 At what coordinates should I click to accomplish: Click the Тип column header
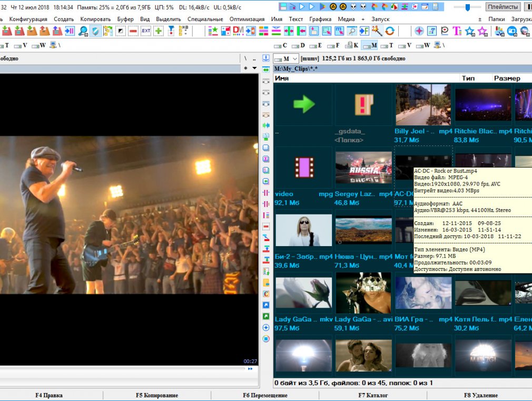(x=468, y=79)
